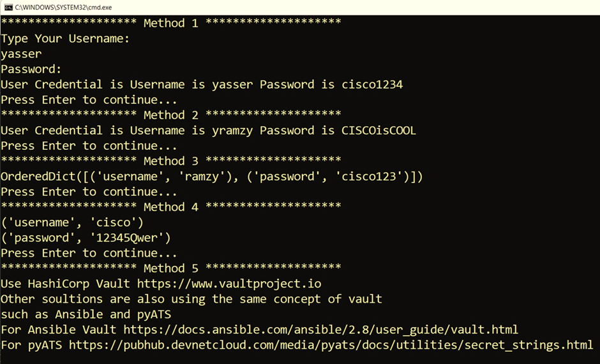600x364 pixels.
Task: Click the Method 4 header line
Action: click(x=170, y=207)
